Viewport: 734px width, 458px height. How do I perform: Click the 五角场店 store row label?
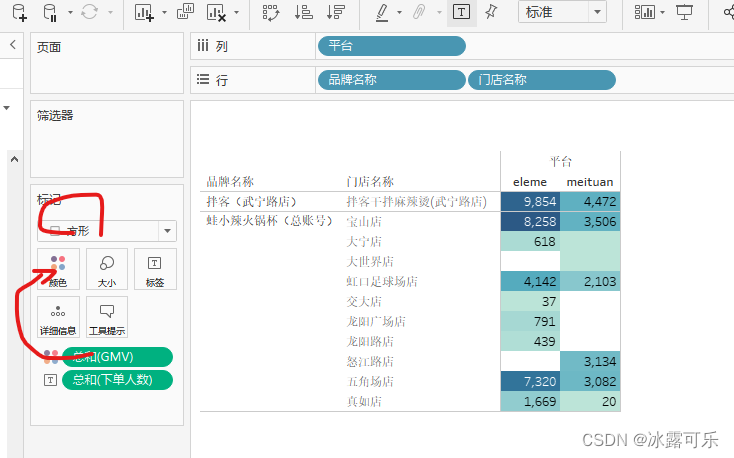coord(370,381)
